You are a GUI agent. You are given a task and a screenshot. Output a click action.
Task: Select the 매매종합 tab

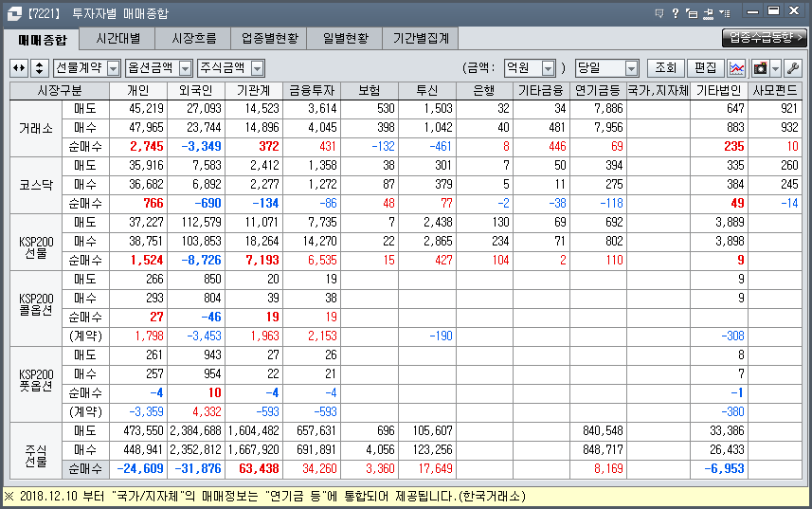click(43, 40)
